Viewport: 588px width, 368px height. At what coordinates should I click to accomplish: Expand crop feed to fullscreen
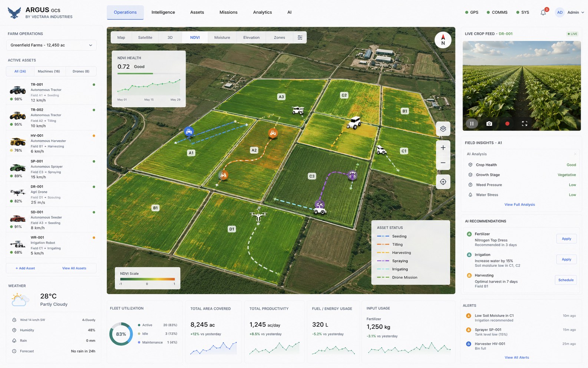pos(525,124)
